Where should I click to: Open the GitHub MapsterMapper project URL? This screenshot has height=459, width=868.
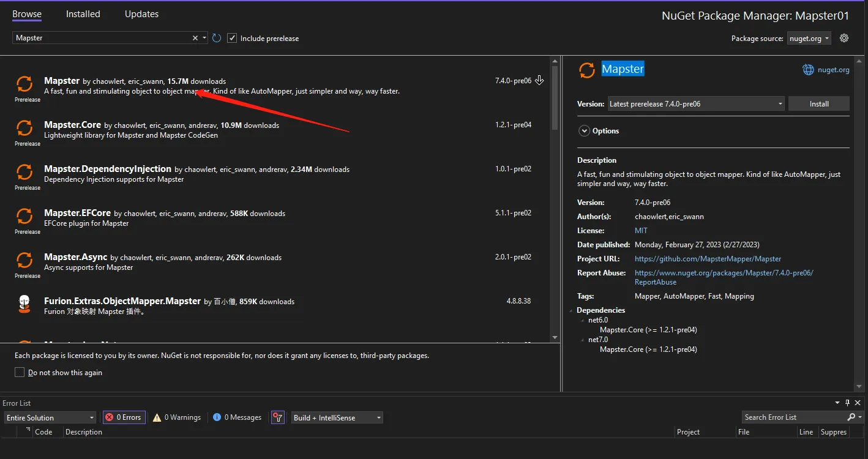coord(708,259)
